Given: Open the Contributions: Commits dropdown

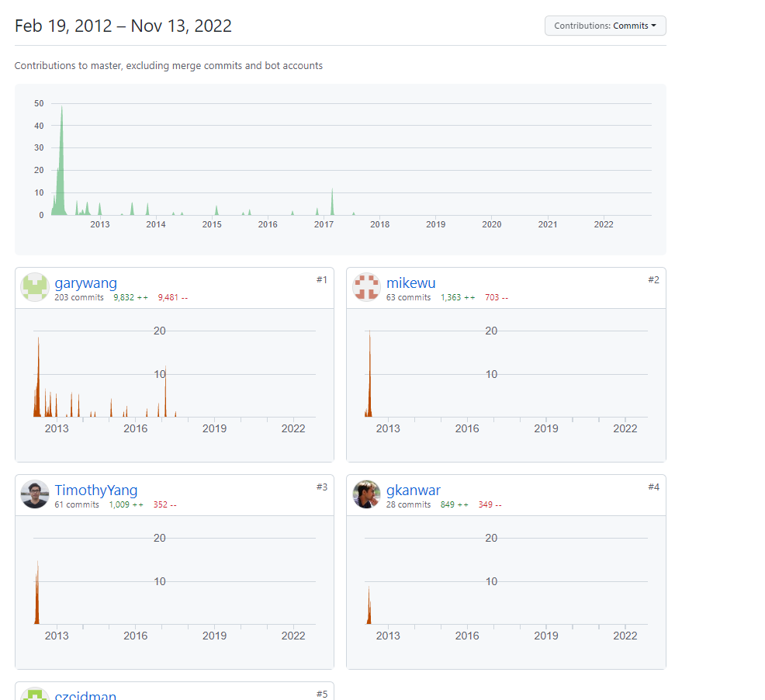Looking at the screenshot, I should pyautogui.click(x=605, y=26).
